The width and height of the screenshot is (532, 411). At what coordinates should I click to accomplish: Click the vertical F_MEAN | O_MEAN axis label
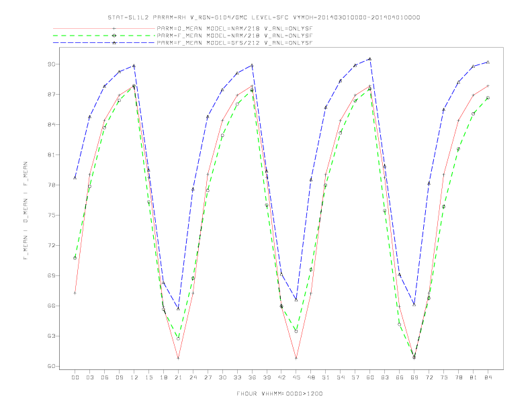[26, 211]
